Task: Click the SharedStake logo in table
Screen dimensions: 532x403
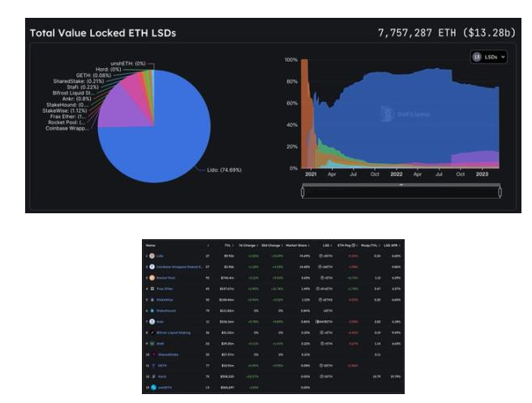Action: 154,354
